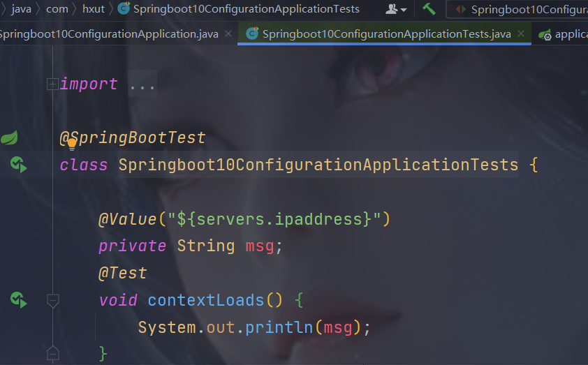The width and height of the screenshot is (588, 365).
Task: Collapse the contextLoads method fold marker
Action: click(53, 301)
